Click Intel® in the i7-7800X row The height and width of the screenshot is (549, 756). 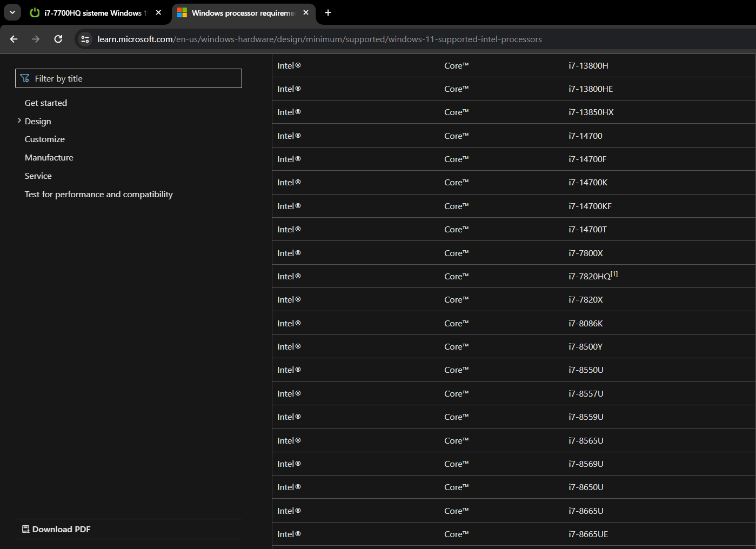[289, 253]
